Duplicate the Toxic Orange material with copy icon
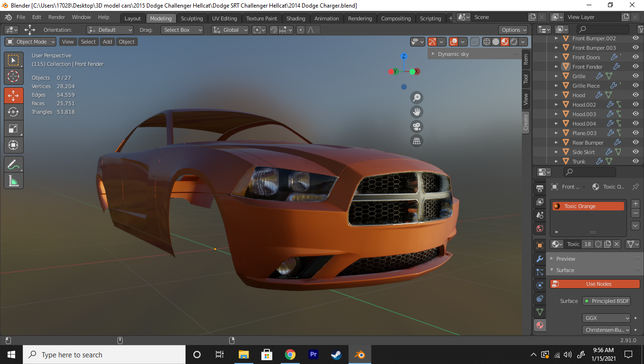The image size is (644, 364). (608, 244)
